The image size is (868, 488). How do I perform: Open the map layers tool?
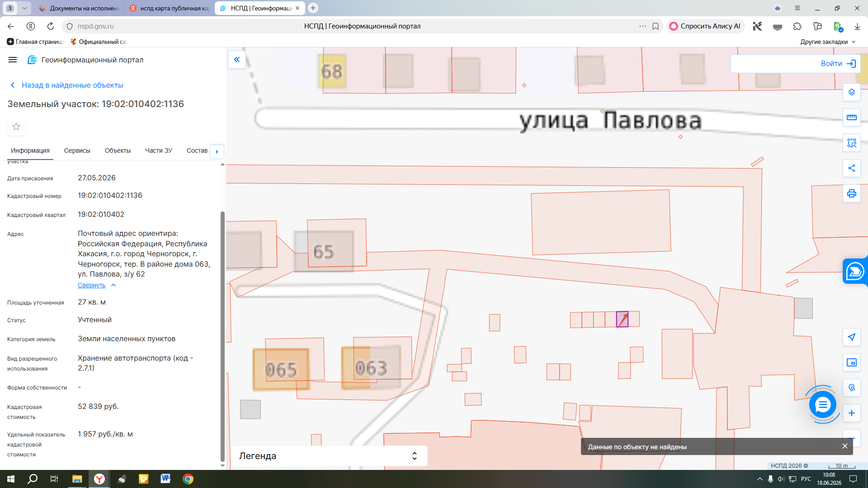[852, 92]
